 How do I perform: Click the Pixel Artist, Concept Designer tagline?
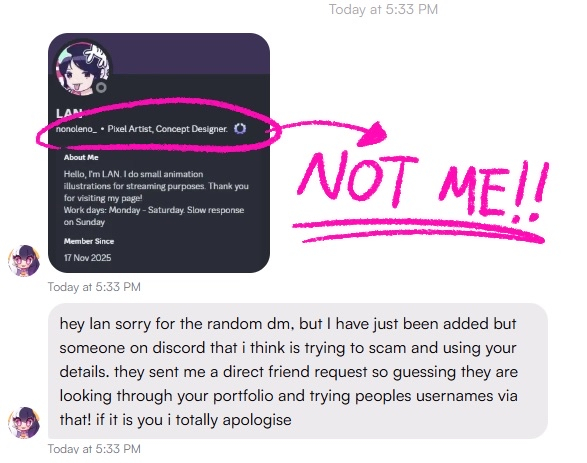pos(168,129)
